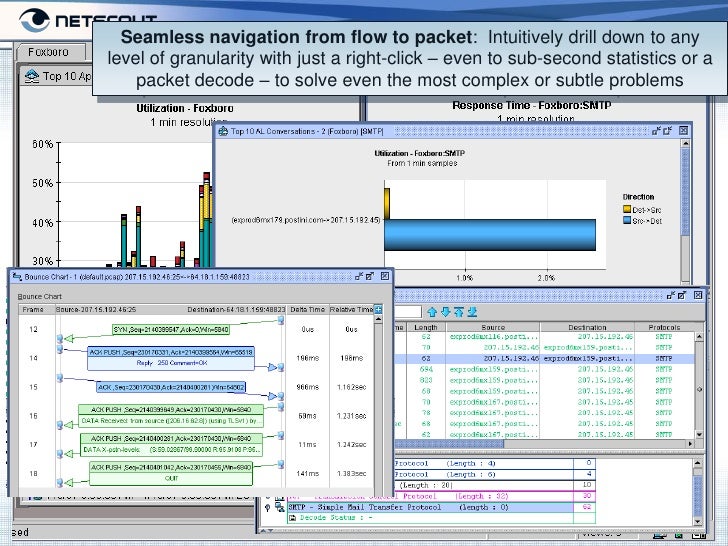Click the SYN message box in frame 12
The image size is (728, 546).
[171, 329]
